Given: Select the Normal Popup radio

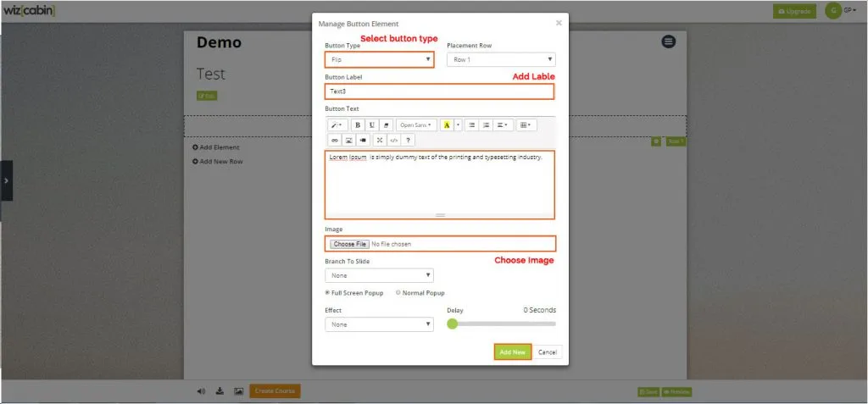Looking at the screenshot, I should 398,293.
